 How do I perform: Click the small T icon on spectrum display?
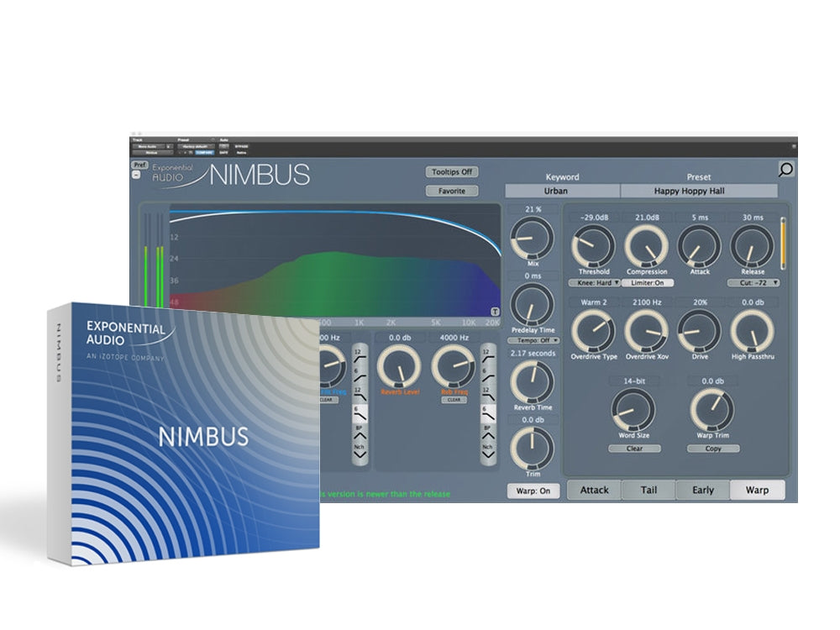point(495,311)
